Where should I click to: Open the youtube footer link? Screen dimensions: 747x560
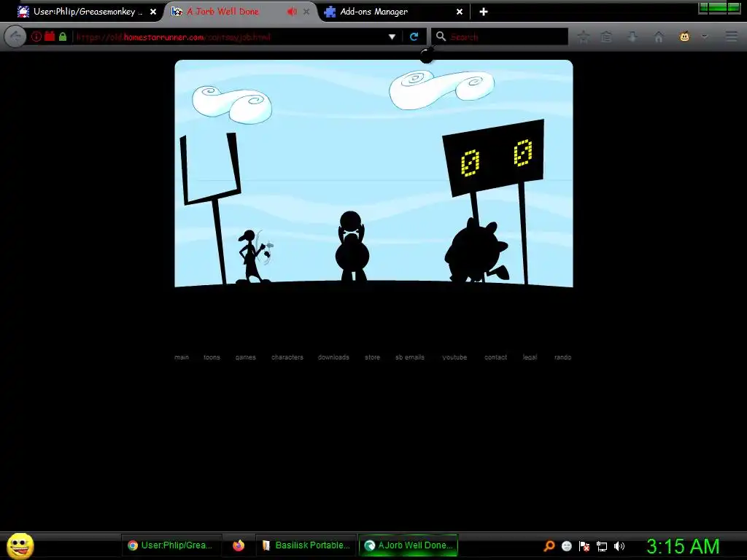454,357
